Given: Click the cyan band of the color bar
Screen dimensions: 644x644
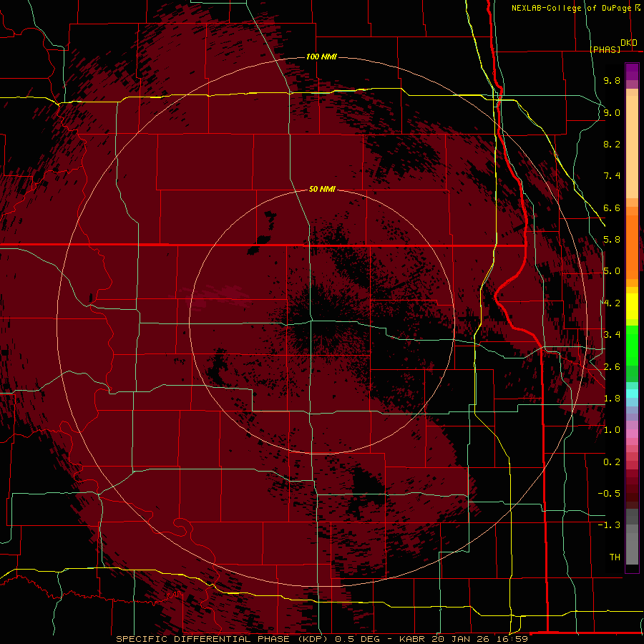Looking at the screenshot, I should tap(632, 394).
